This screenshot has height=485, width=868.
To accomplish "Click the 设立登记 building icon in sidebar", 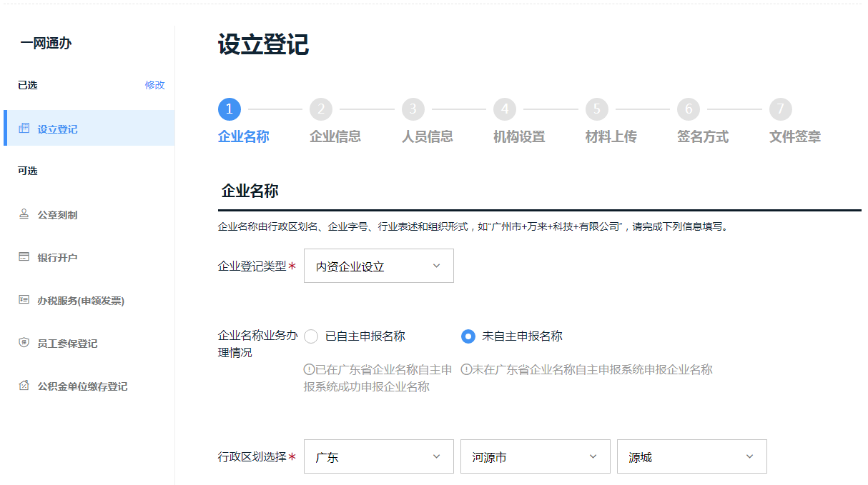I will pos(24,129).
